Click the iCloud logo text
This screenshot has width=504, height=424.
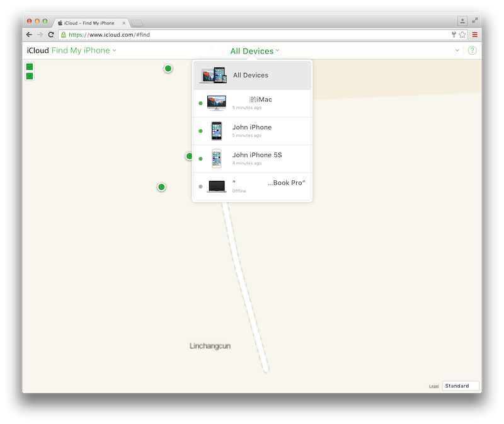[38, 50]
